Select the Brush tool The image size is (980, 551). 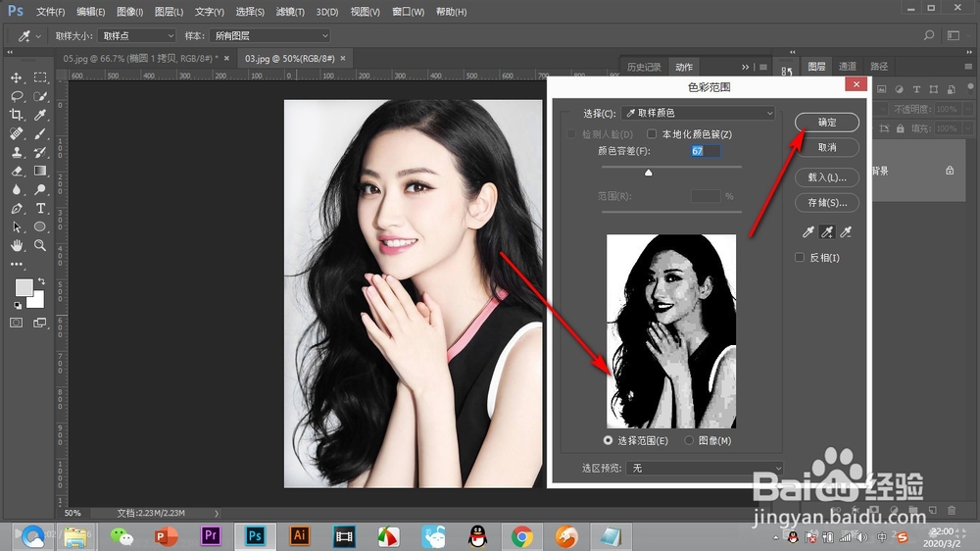(40, 133)
